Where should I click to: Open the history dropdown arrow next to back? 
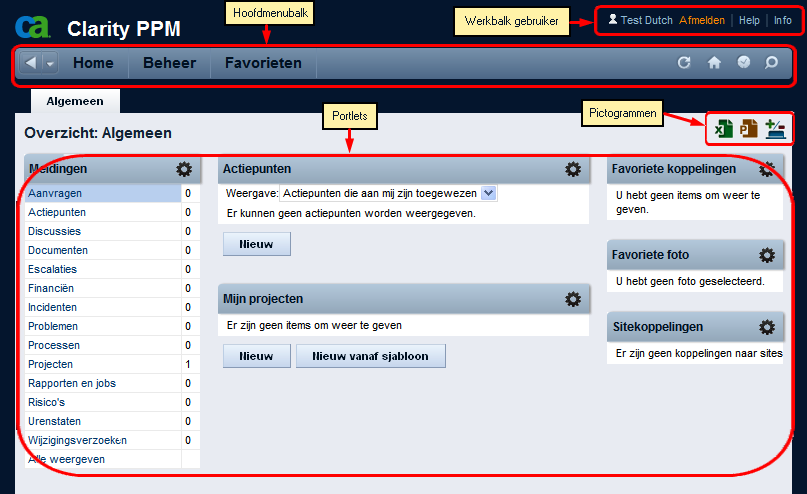point(50,63)
